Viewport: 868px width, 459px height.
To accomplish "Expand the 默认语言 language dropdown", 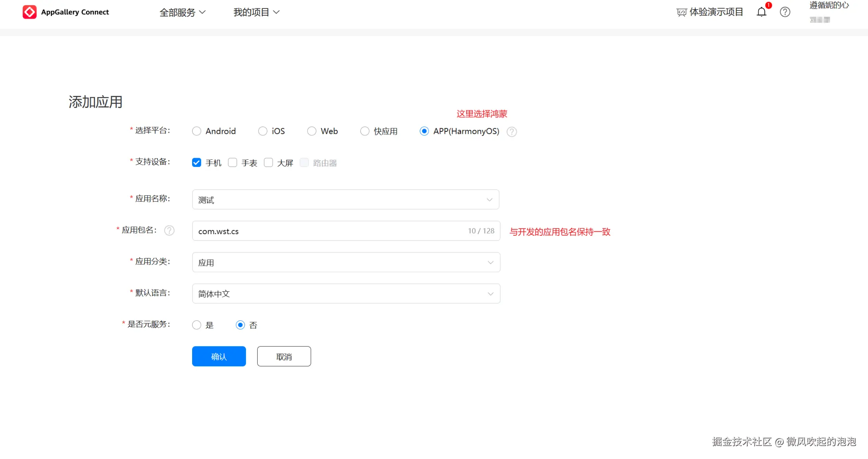I will pos(346,294).
